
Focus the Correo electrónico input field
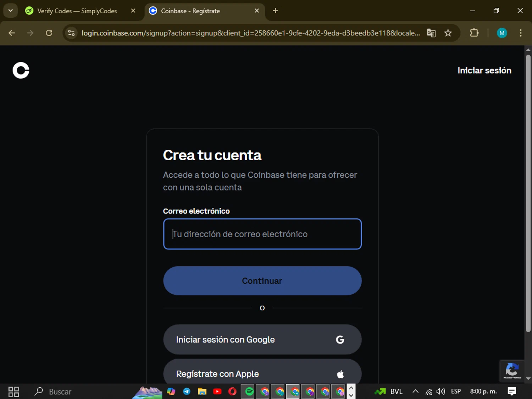pos(262,234)
